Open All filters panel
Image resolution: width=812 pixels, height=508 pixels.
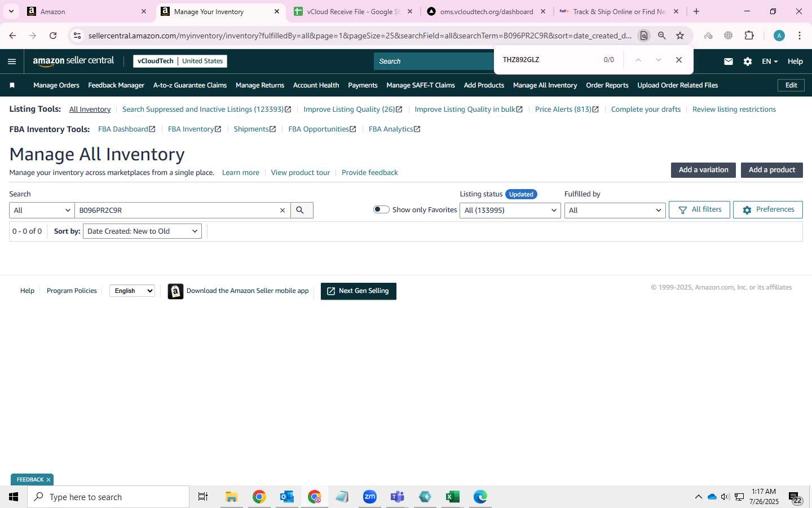(x=699, y=209)
